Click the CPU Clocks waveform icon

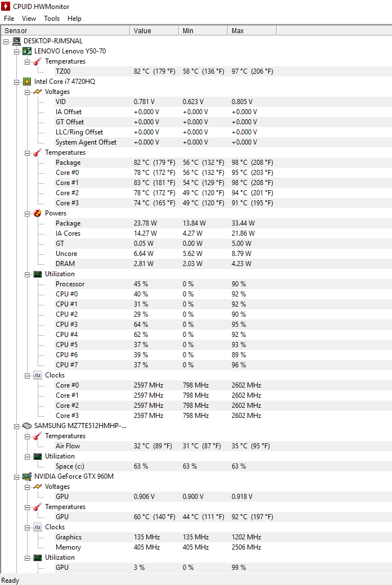[x=37, y=375]
